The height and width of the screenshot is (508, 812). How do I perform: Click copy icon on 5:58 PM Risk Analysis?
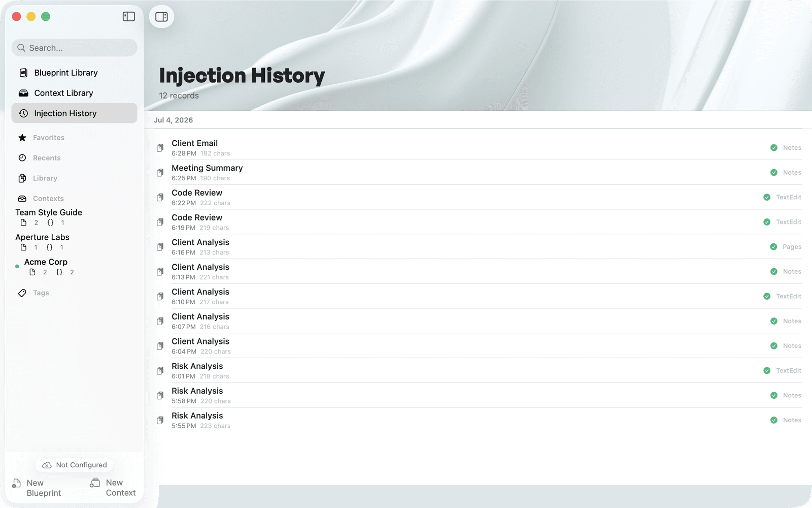(160, 395)
